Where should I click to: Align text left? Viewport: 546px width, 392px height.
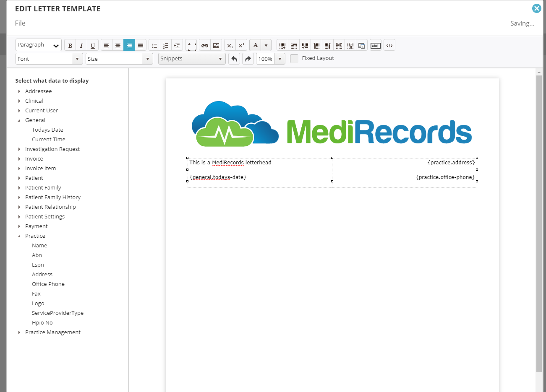coord(107,45)
